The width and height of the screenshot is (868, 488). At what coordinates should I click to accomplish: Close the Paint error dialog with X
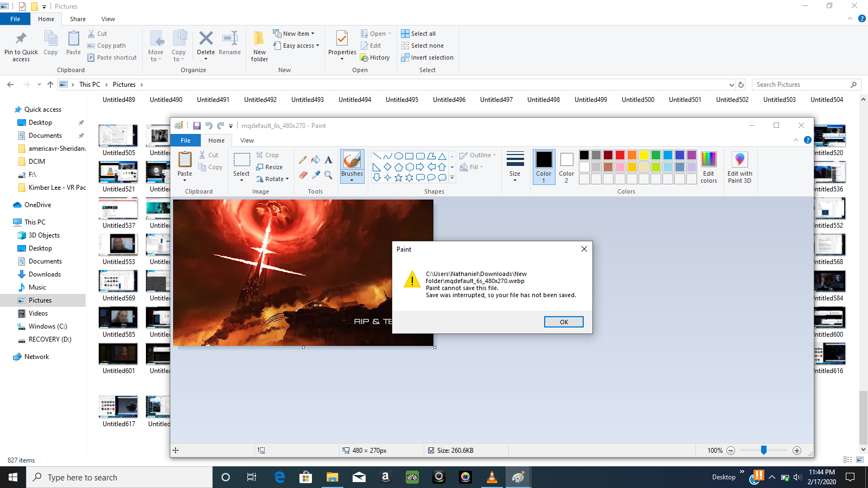pyautogui.click(x=584, y=249)
